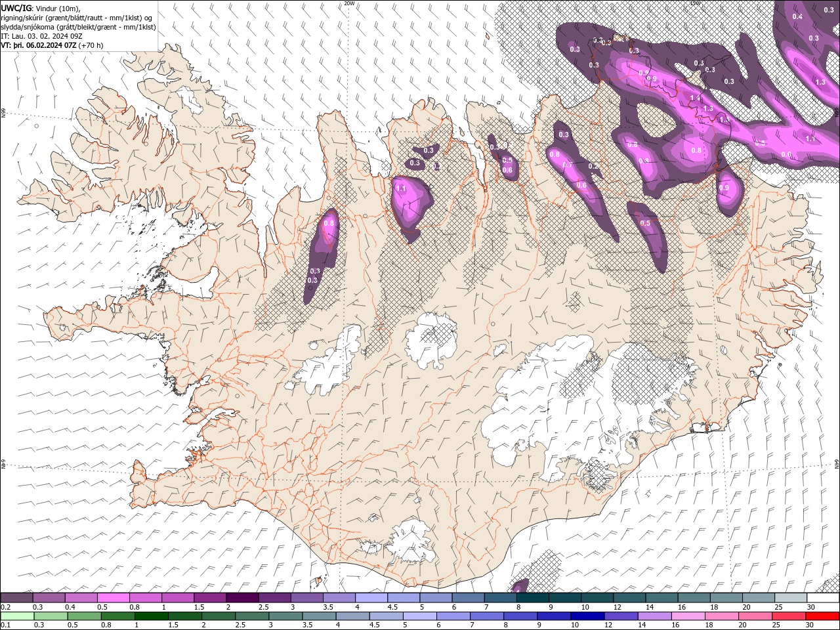Click the 'IT: Lau. 03. 02. 2024 09Z' text

[41, 36]
